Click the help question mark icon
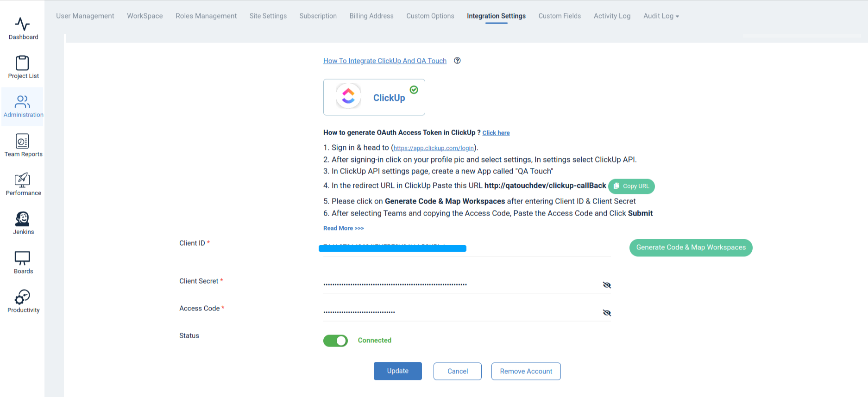The width and height of the screenshot is (868, 397). [457, 61]
